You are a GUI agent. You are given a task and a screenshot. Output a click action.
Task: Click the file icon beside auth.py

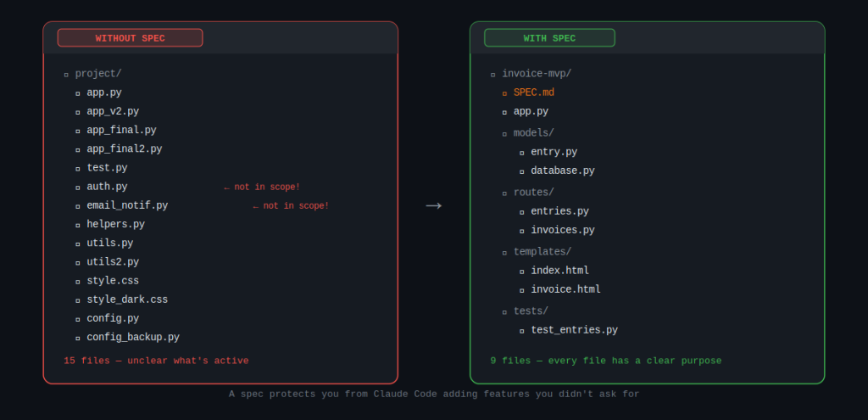(77, 187)
